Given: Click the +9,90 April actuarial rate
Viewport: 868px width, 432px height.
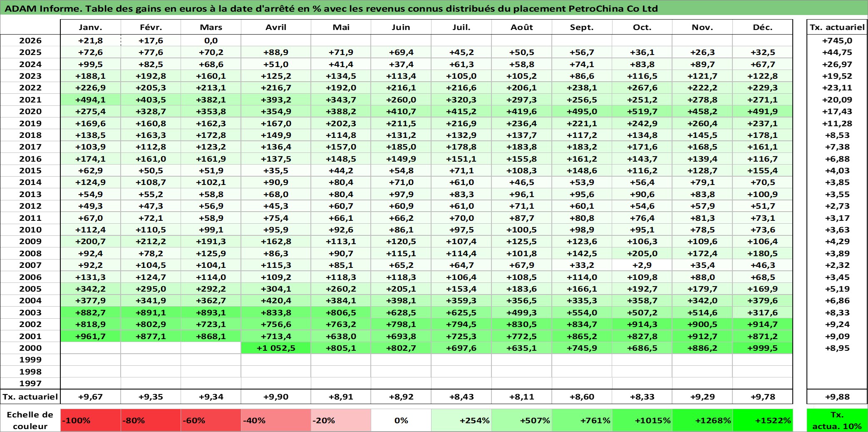Looking at the screenshot, I should (276, 397).
